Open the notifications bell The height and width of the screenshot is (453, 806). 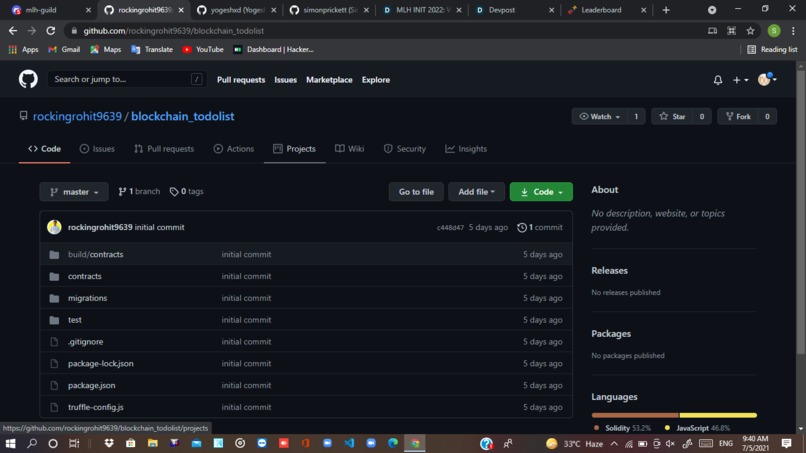(x=718, y=80)
